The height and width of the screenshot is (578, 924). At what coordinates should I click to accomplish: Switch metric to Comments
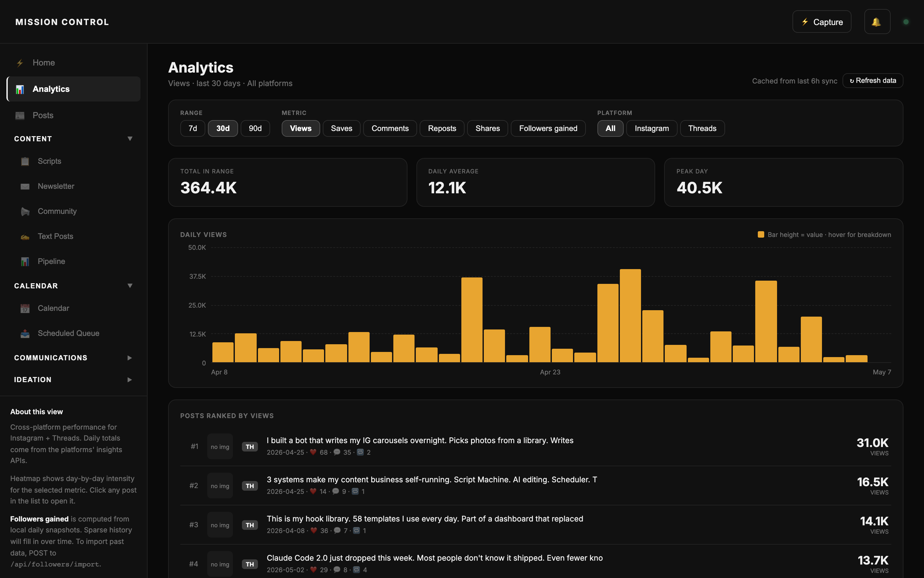(x=390, y=128)
